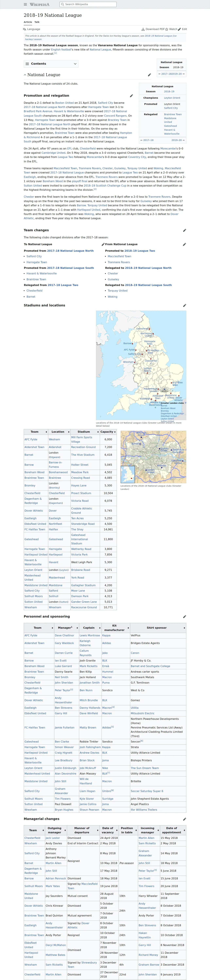
Task: Sort managerial changes by Incoming manager
Action: [x=149, y=830]
